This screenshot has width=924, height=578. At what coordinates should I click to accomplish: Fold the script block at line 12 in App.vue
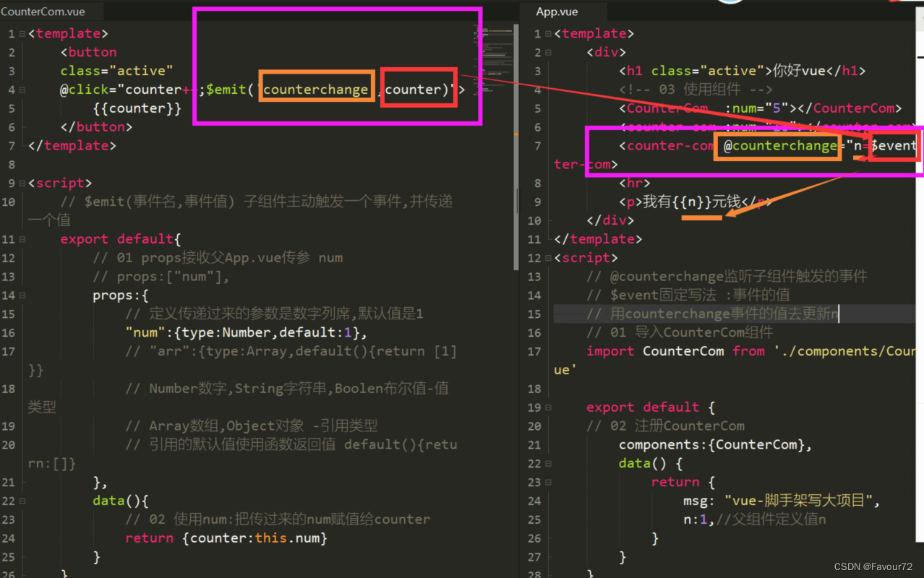point(549,259)
